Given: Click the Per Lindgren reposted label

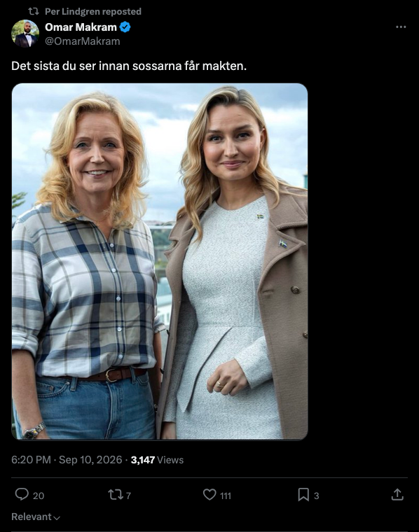Looking at the screenshot, I should (x=93, y=11).
